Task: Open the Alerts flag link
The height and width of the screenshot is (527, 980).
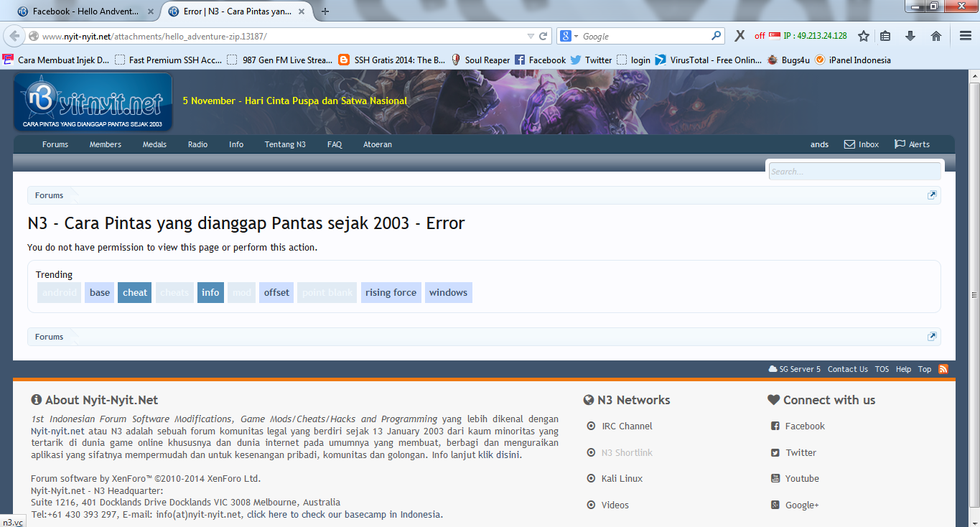Action: pos(913,144)
